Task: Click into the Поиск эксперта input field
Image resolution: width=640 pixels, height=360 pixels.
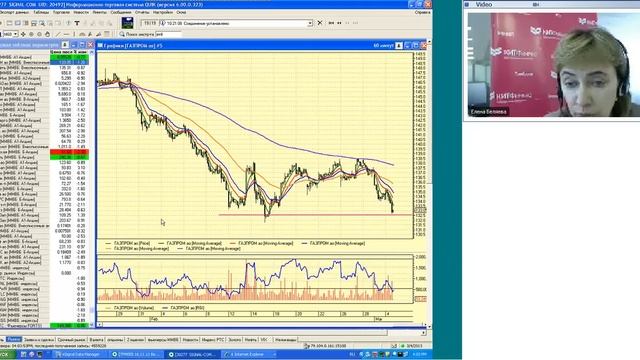Action: click(168, 34)
